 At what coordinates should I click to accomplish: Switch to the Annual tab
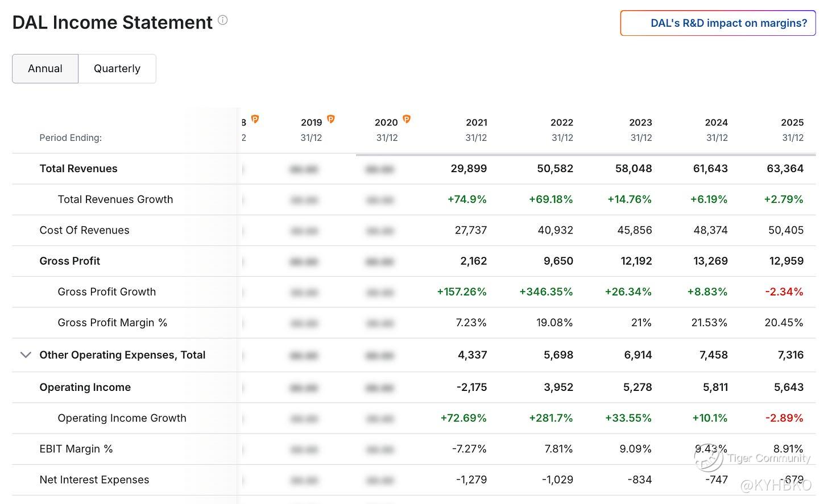(45, 69)
